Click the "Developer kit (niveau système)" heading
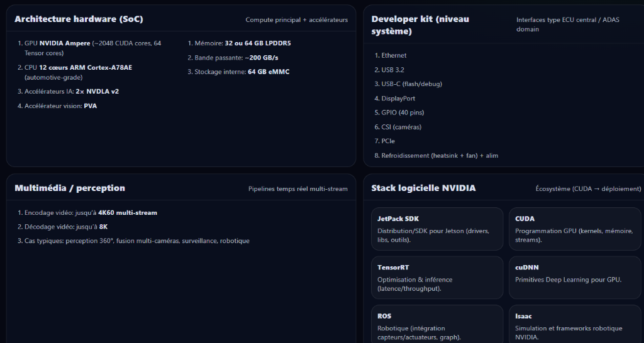644x343 pixels. [x=420, y=25]
